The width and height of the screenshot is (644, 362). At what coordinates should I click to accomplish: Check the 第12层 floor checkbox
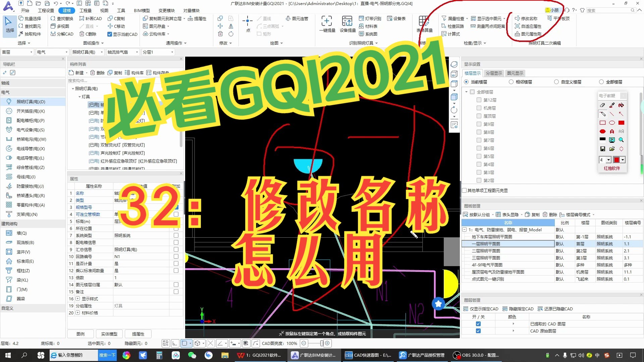coord(479,100)
